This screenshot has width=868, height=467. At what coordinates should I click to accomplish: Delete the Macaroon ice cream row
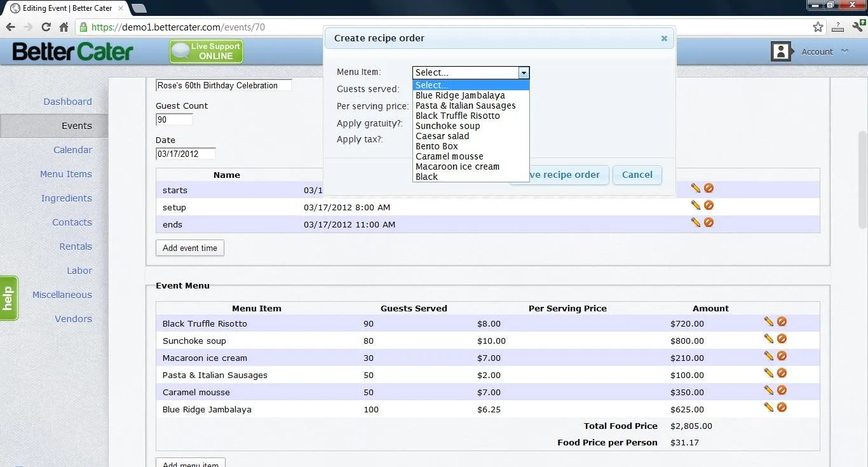tap(782, 356)
